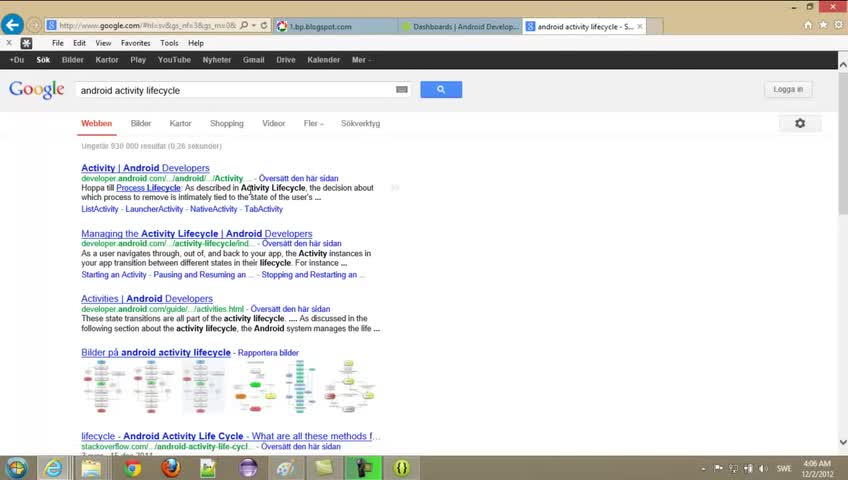
Task: Open the search settings gear
Action: 800,123
